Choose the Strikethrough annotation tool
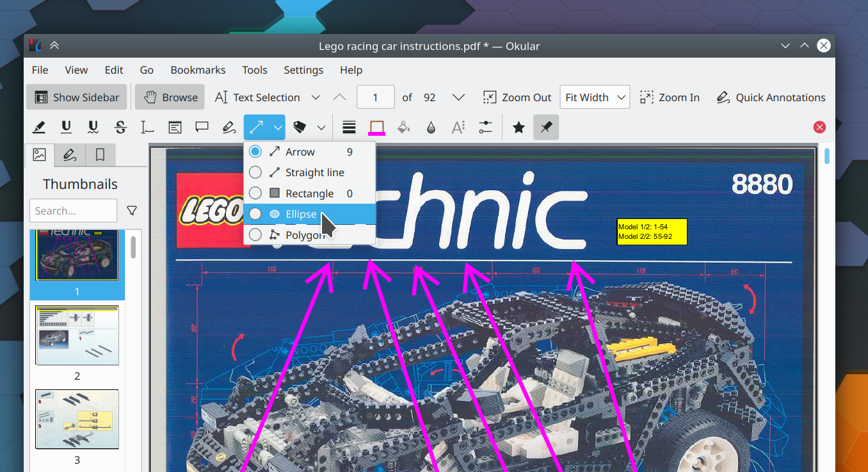Viewport: 868px width, 472px height. click(120, 127)
